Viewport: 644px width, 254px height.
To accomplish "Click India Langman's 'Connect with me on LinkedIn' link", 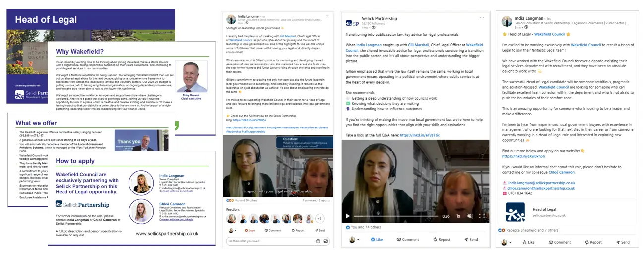I will click(176, 191).
